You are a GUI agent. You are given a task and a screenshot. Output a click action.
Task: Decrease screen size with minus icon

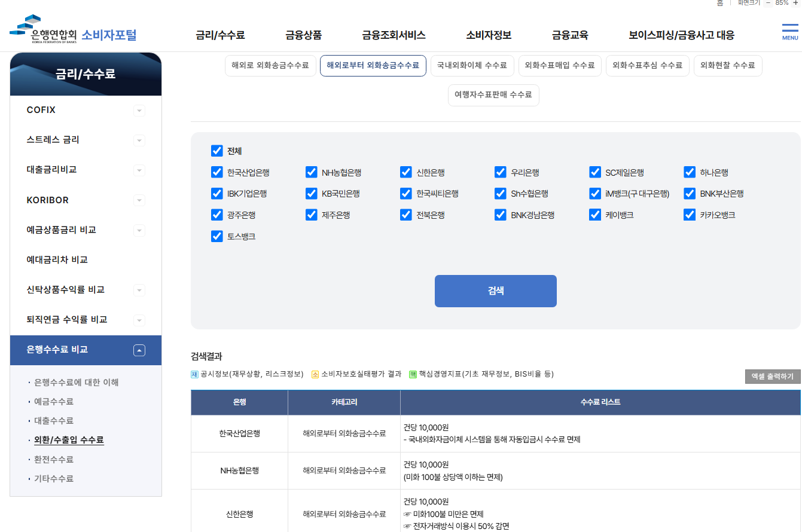[769, 3]
